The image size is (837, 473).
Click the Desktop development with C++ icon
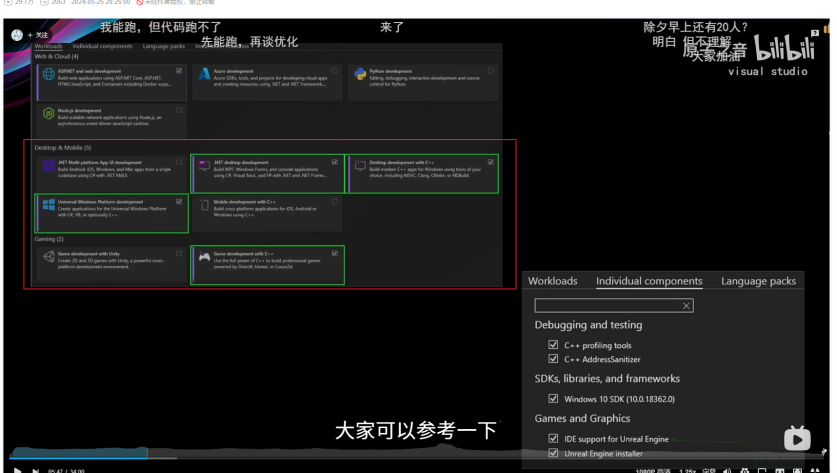pyautogui.click(x=360, y=165)
